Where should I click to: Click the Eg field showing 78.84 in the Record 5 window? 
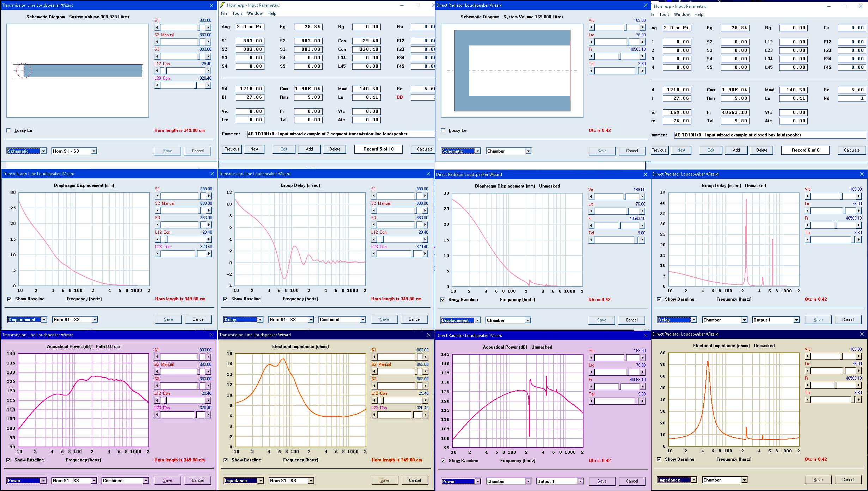(308, 27)
